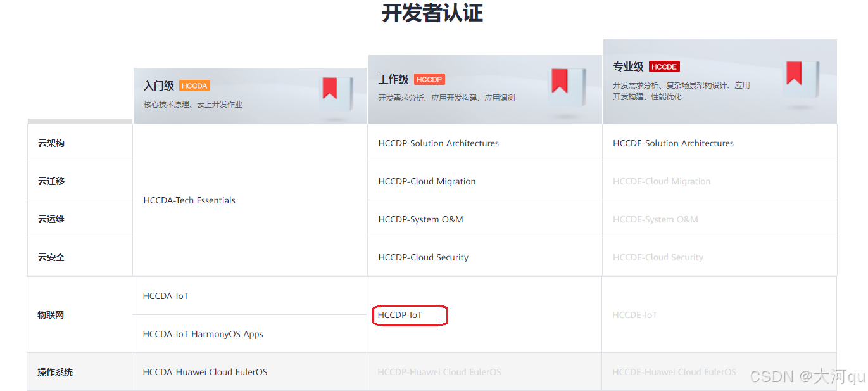
Task: Click the orange HCCDA badge
Action: pos(194,86)
